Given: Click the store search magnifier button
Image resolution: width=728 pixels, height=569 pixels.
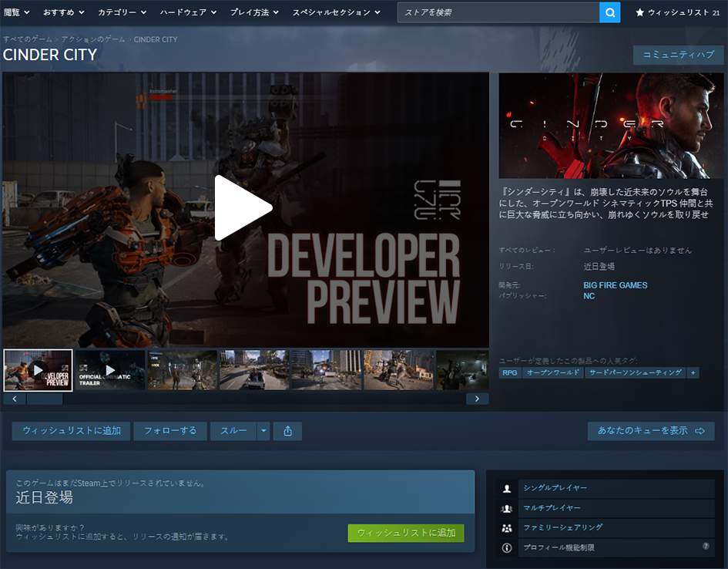Looking at the screenshot, I should [609, 12].
